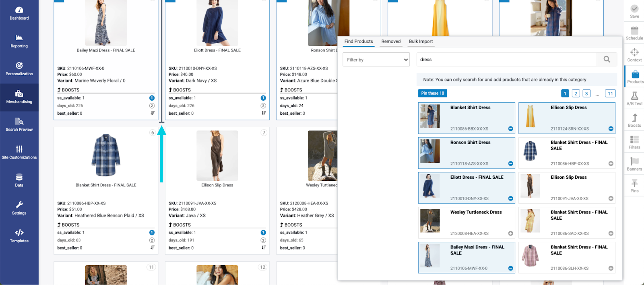Click days_old boost badge 2 on Eliott Dress card
Screen dimensions: 644x285
click(x=263, y=105)
